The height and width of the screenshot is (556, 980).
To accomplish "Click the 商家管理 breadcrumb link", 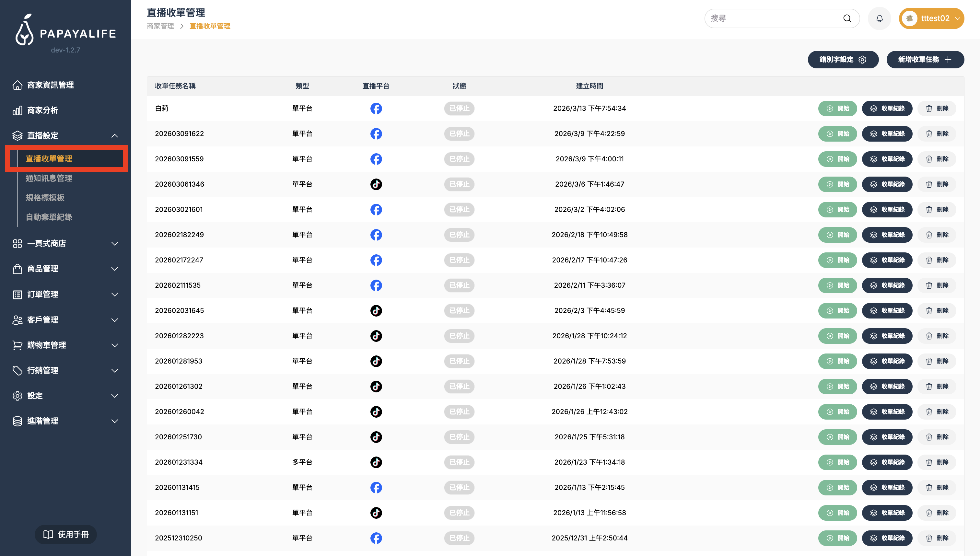I will [160, 26].
